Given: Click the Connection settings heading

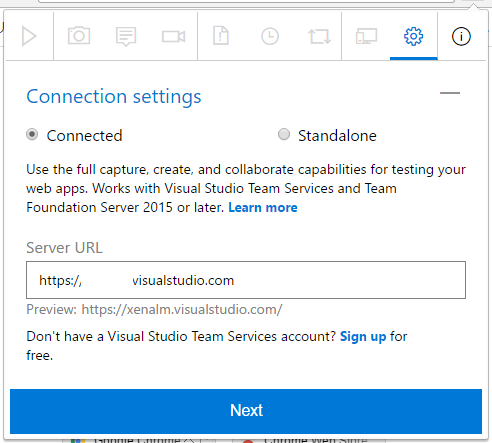Looking at the screenshot, I should coord(114,97).
